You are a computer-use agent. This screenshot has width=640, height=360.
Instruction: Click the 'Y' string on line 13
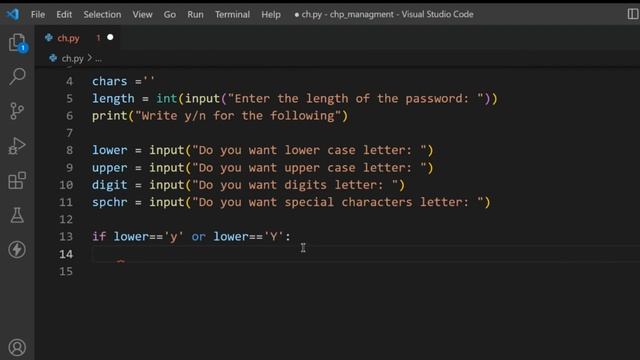point(273,236)
